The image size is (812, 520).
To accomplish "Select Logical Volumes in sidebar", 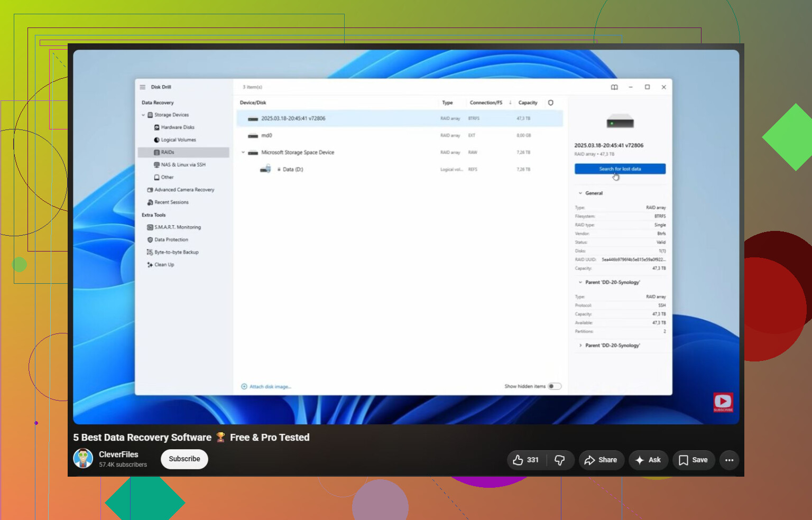I will click(178, 140).
